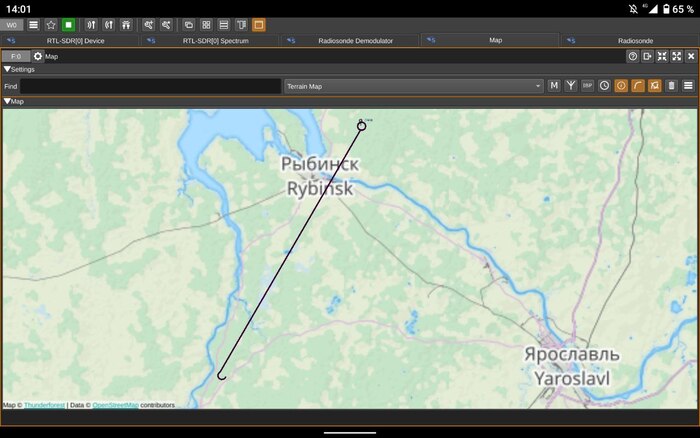The image size is (700, 438).
Task: Open the map display settings list icon
Action: (688, 86)
